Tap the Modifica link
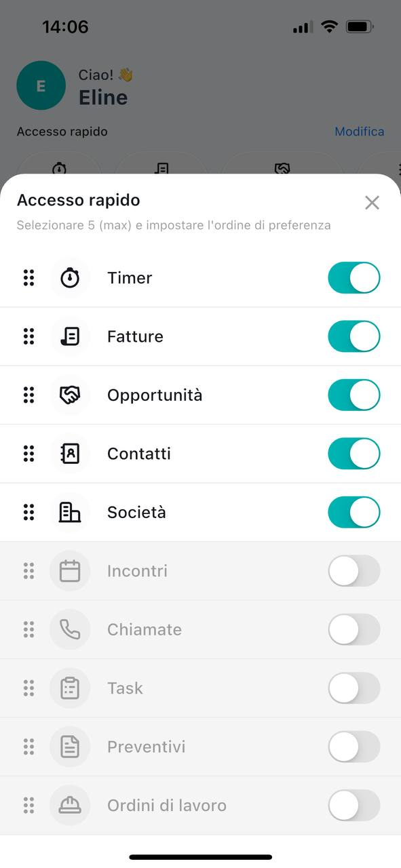This screenshot has width=401, height=868. click(x=360, y=132)
